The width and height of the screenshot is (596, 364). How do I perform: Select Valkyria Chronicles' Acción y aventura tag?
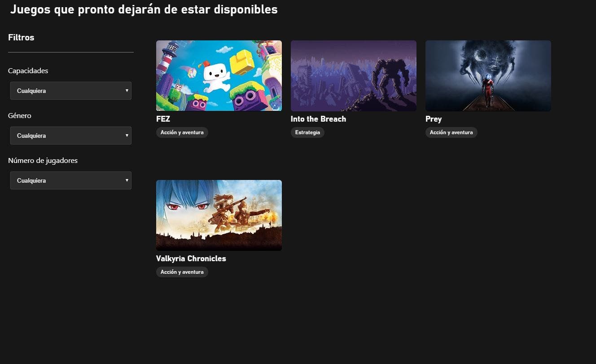pyautogui.click(x=182, y=272)
